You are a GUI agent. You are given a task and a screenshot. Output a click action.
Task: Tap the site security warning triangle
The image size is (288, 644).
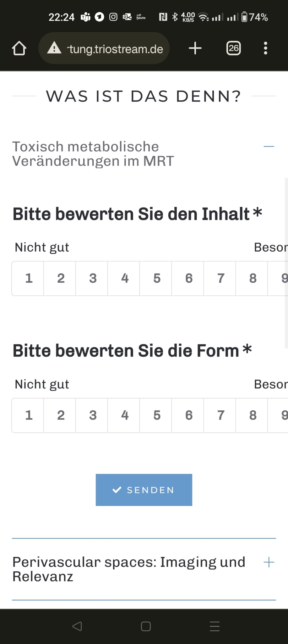[x=54, y=48]
